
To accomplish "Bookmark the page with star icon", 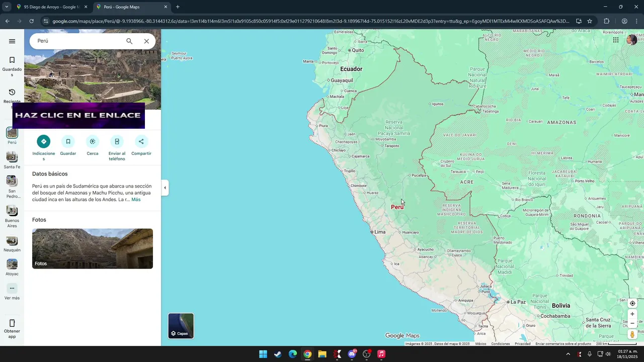I will pyautogui.click(x=590, y=21).
